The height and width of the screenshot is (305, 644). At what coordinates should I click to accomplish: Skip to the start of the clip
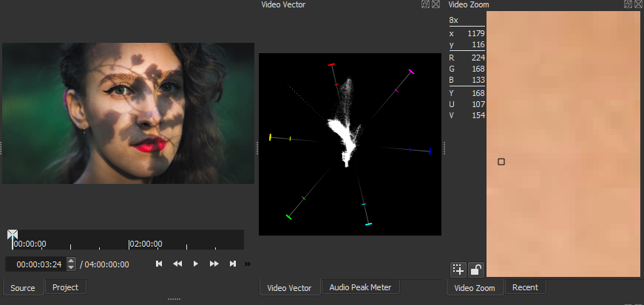pos(158,264)
